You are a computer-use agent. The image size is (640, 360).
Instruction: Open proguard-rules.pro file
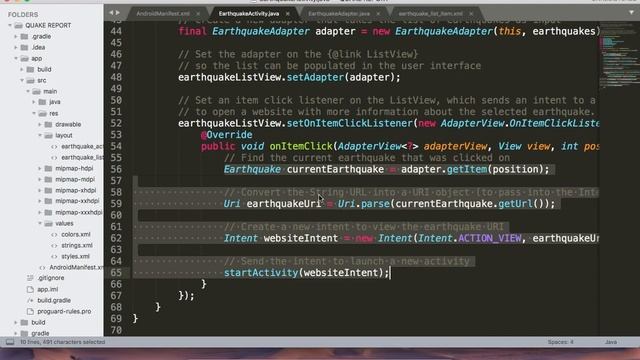coord(64,311)
